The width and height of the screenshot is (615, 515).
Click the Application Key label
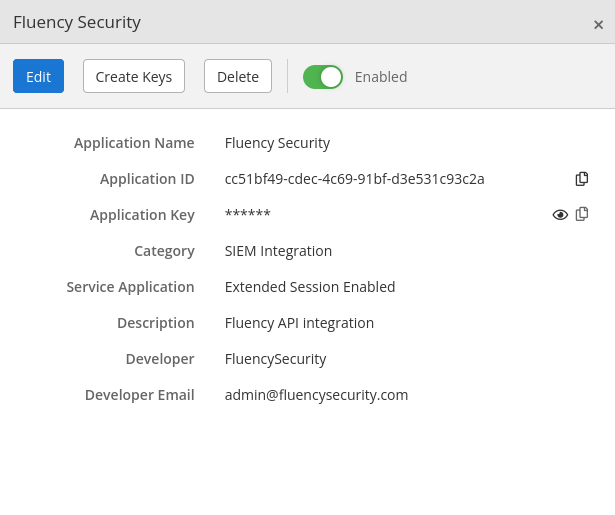[142, 215]
